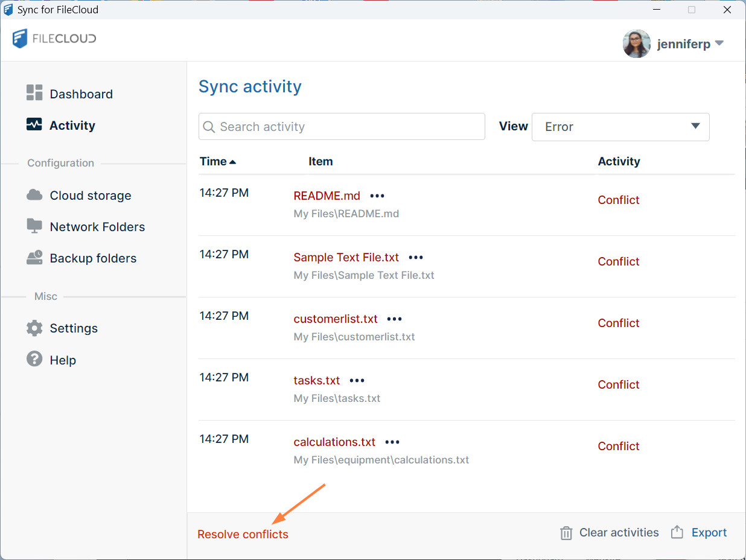746x560 pixels.
Task: Expand the jenniferp account menu arrow
Action: coord(719,43)
